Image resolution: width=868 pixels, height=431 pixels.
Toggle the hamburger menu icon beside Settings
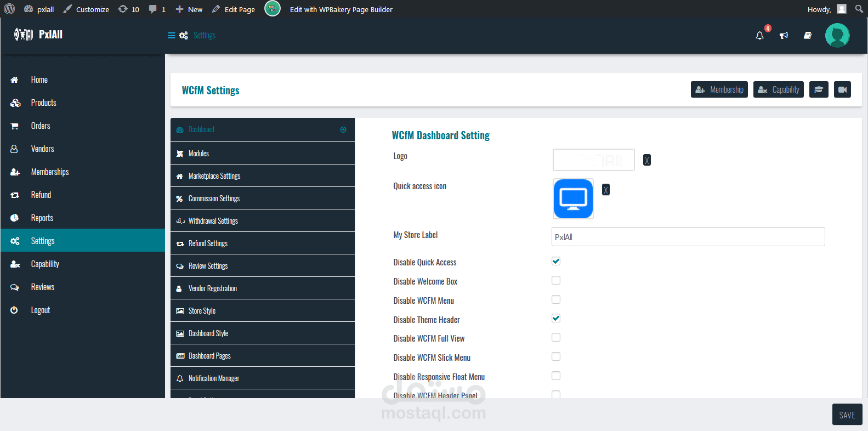(171, 36)
